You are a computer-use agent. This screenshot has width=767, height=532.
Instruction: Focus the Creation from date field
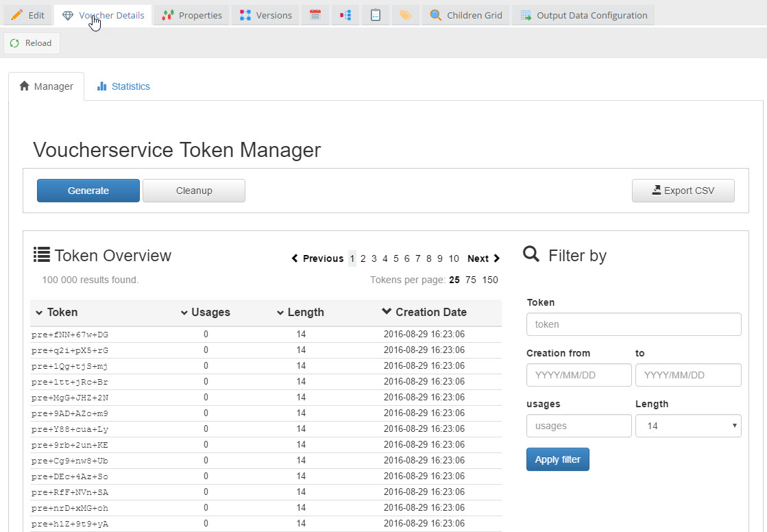coord(579,375)
